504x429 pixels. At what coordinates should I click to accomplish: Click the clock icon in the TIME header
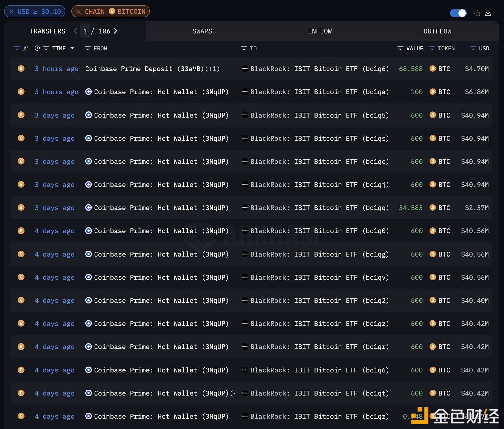pyautogui.click(x=37, y=48)
